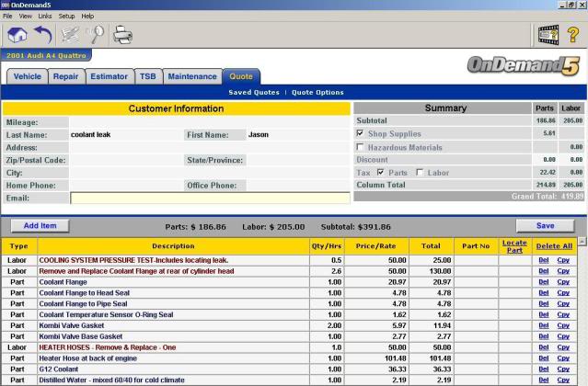This screenshot has width=588, height=386.
Task: Open the Links menu
Action: (44, 17)
